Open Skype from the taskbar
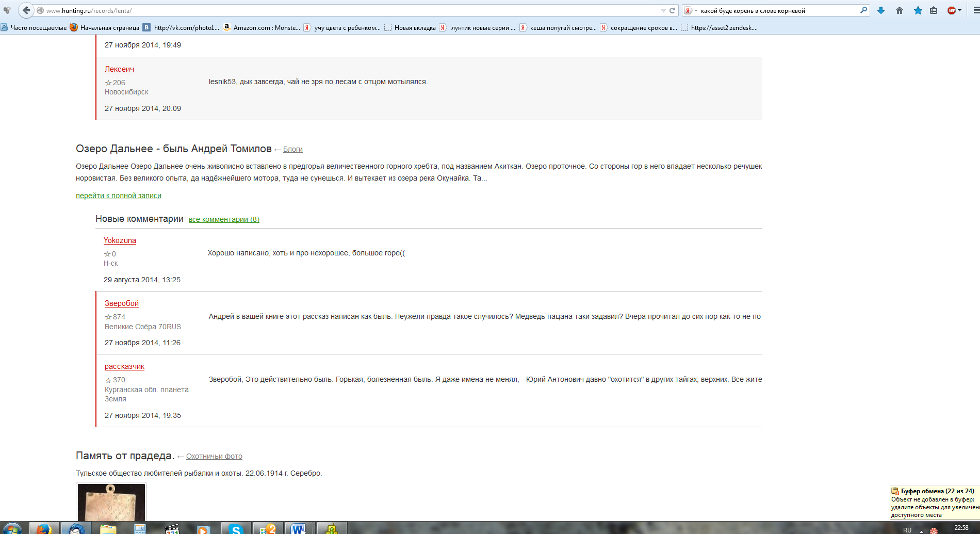The image size is (980, 534). click(x=236, y=528)
